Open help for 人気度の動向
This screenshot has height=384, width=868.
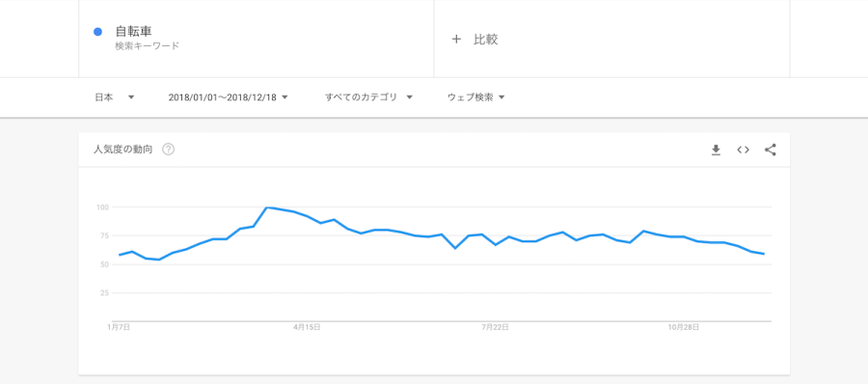[x=168, y=150]
